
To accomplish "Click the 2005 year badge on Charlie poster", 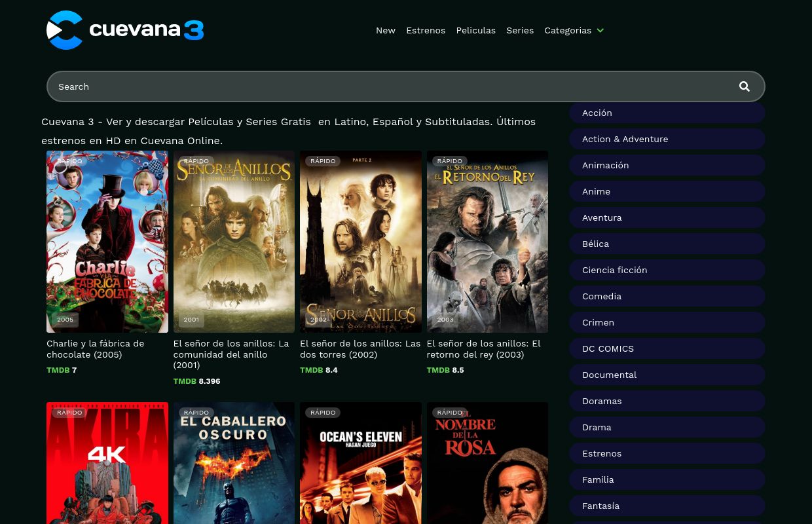I will (65, 320).
